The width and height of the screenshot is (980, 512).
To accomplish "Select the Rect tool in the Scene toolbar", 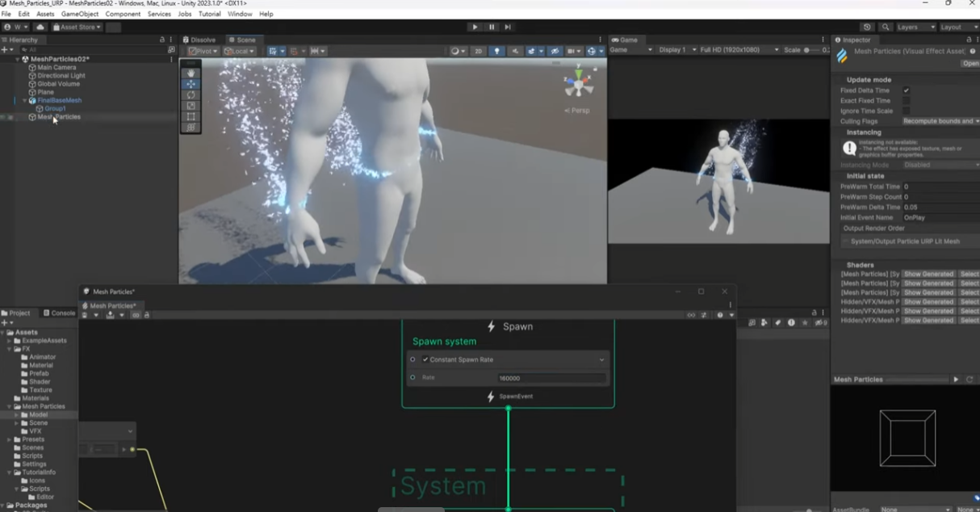I will 191,116.
